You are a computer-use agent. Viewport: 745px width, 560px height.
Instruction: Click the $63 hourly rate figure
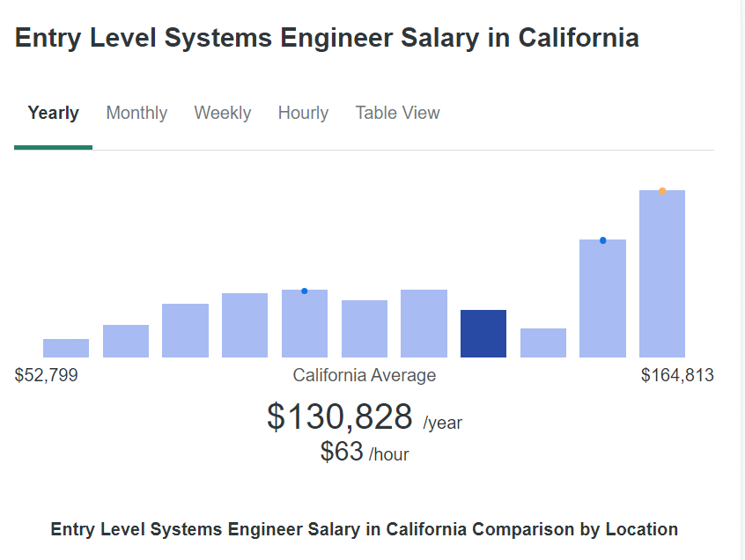342,452
